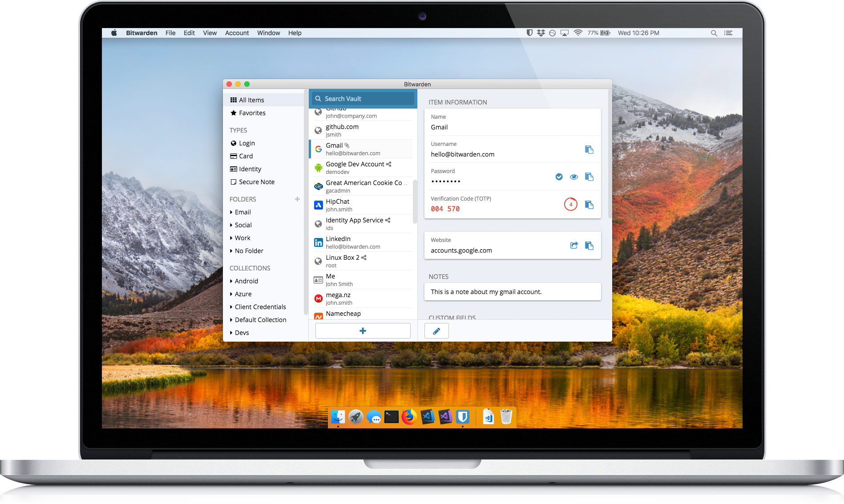
Task: Filter by Secure Note type
Action: tap(256, 182)
